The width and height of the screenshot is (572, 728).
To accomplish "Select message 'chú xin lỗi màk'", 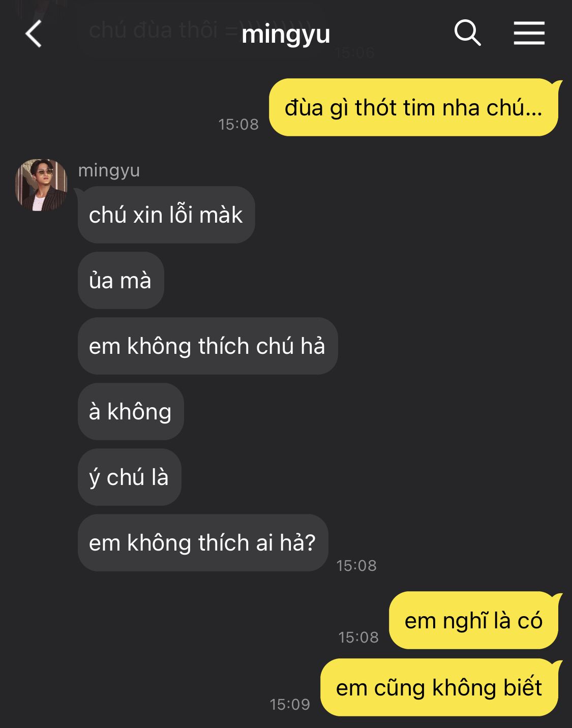I will [166, 215].
